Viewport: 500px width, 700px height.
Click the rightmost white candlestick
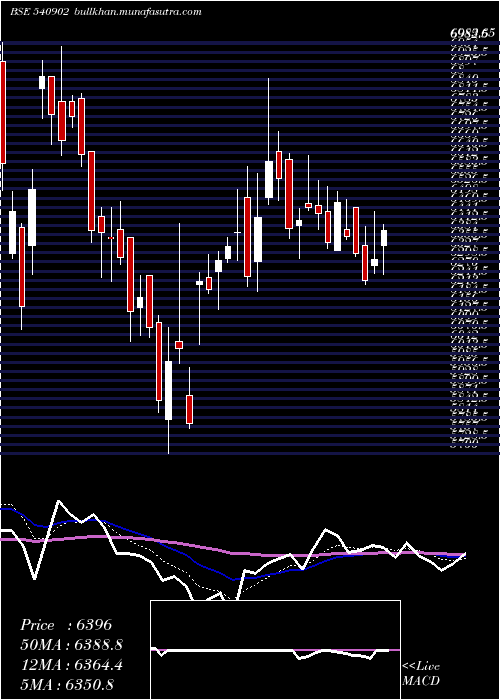[x=384, y=238]
